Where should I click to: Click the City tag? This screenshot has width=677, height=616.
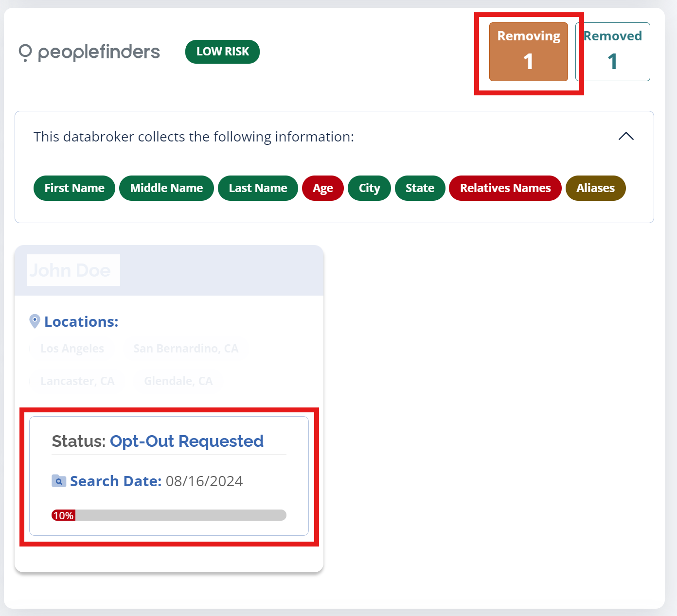click(x=369, y=188)
